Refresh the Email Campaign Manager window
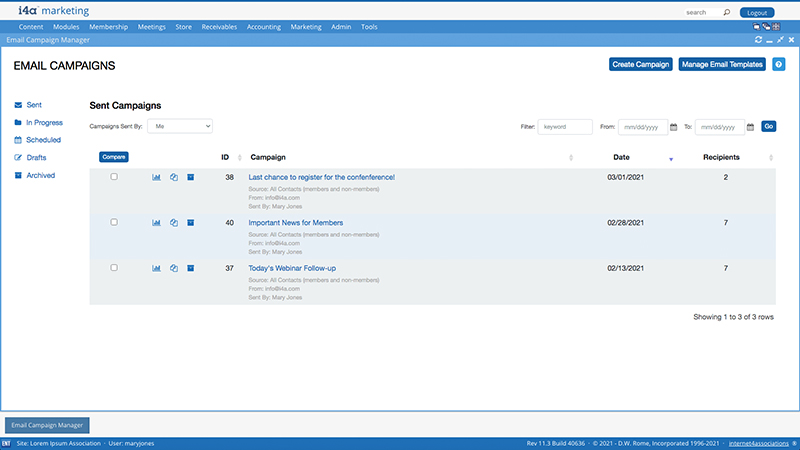The image size is (800, 450). (x=758, y=40)
